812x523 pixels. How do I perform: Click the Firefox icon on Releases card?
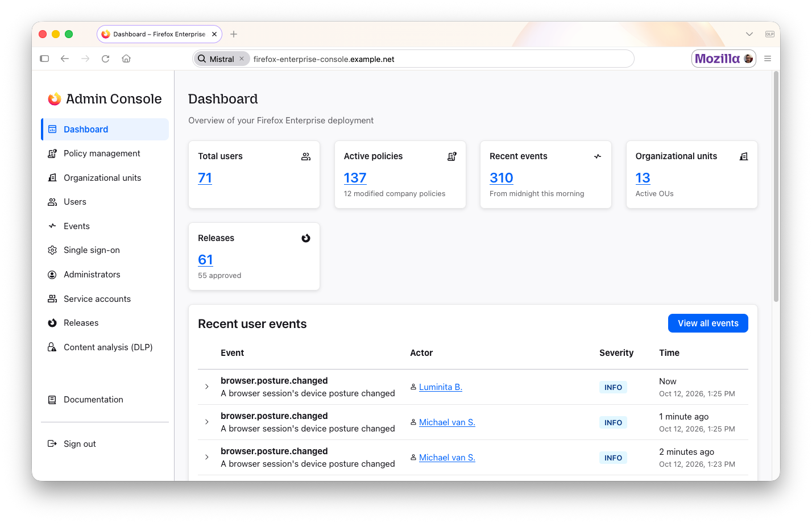(x=306, y=238)
